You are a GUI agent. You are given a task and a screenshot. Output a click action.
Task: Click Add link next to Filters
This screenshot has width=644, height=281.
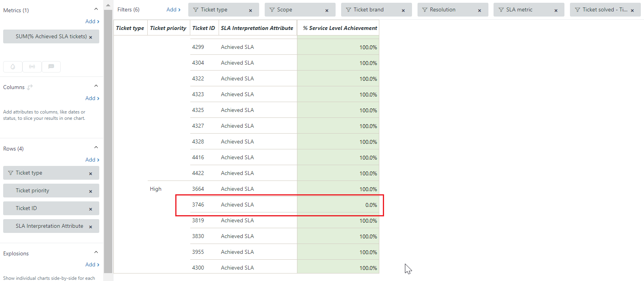[173, 10]
